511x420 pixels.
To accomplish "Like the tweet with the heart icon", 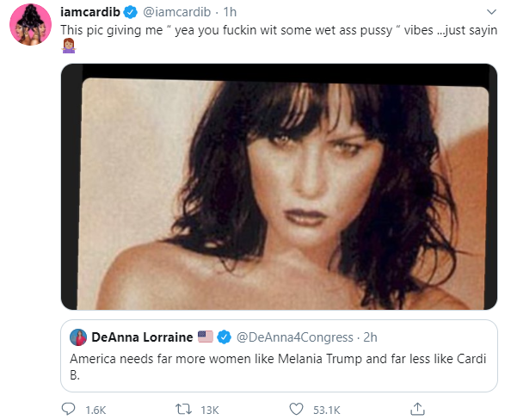I will point(296,409).
